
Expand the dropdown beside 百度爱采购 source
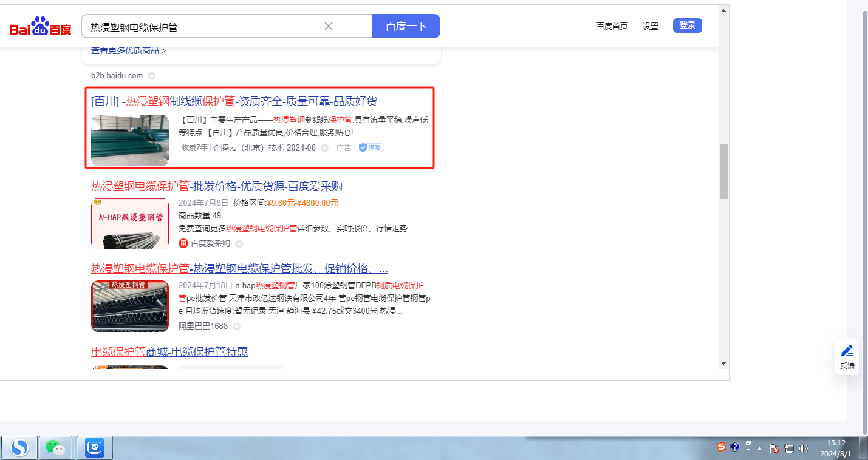239,244
